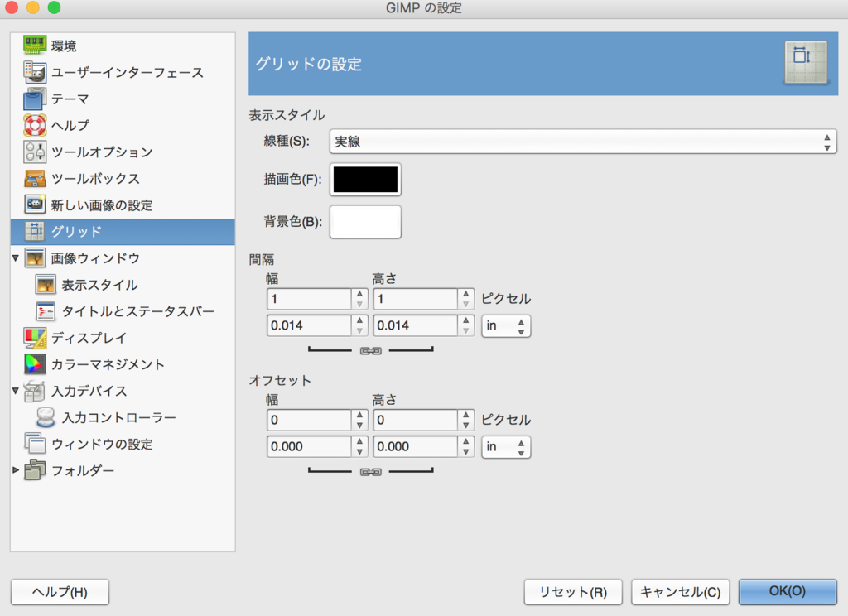Toggle the オフセット offset chain link

pyautogui.click(x=370, y=472)
